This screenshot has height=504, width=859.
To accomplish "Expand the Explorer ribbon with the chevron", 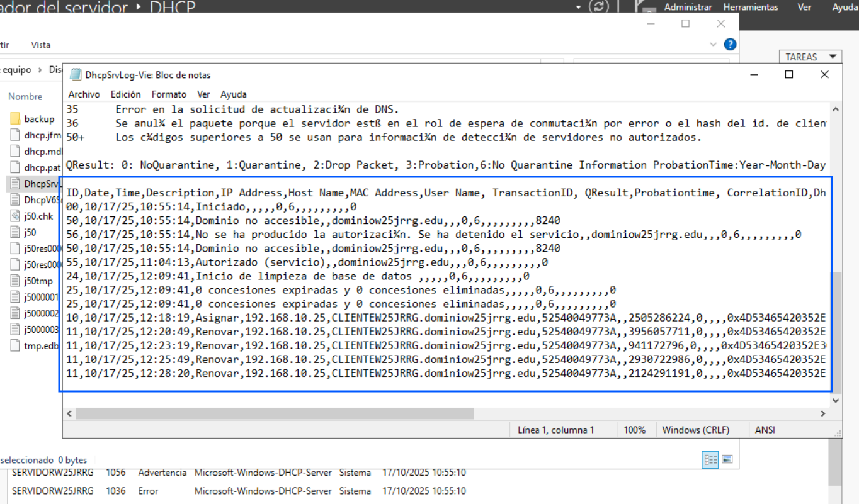I will [714, 45].
